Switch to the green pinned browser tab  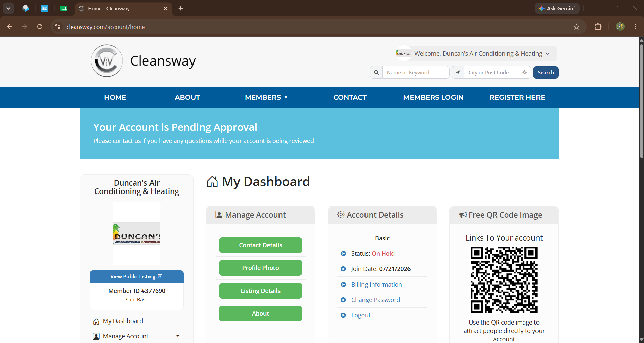(64, 8)
